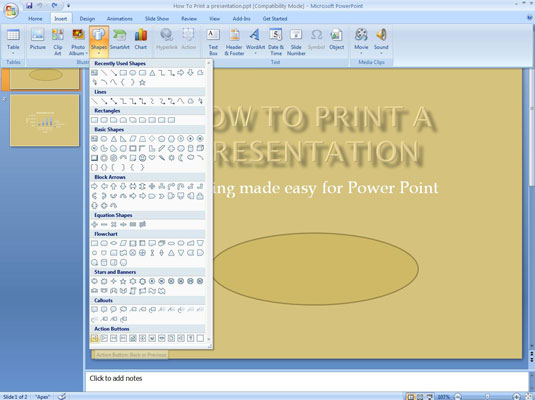Click the spell-check icon in status bar
The image size is (535, 400).
pyautogui.click(x=62, y=396)
